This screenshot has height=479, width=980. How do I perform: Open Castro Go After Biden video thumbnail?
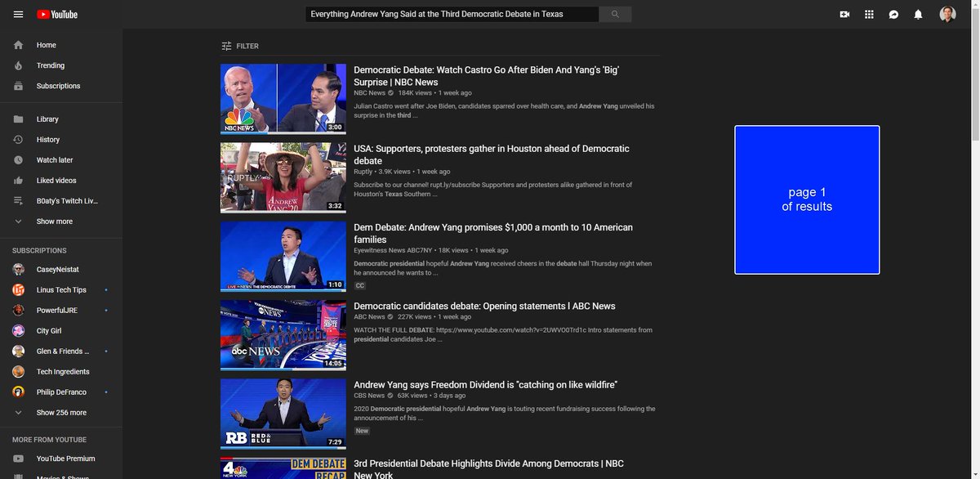[x=283, y=99]
